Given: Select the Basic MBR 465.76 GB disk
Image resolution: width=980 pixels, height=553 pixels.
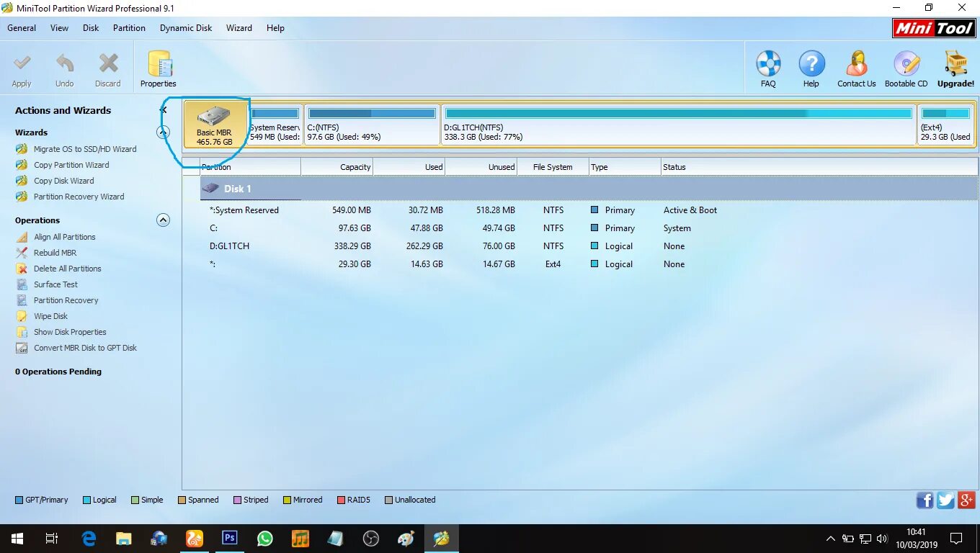Looking at the screenshot, I should click(215, 125).
